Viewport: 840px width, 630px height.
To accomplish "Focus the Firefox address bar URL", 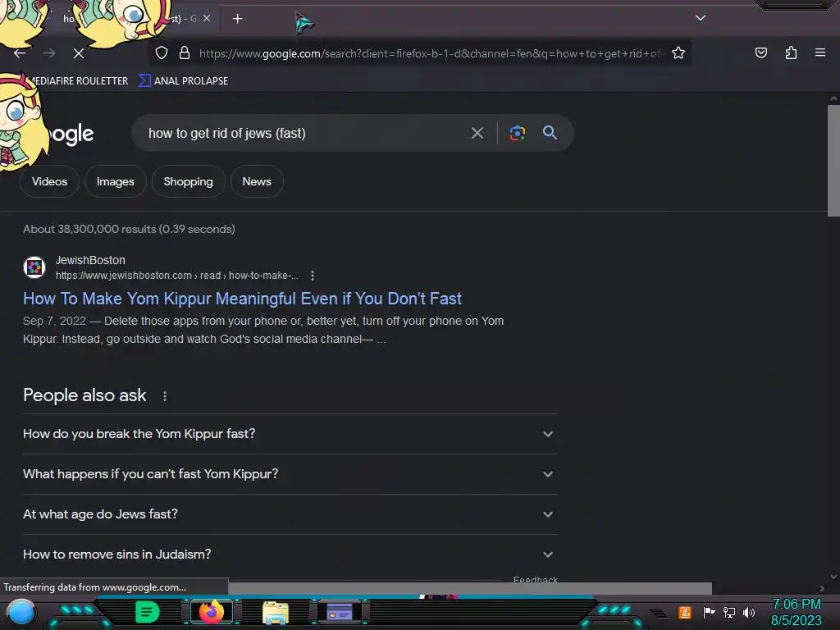I will (x=430, y=53).
